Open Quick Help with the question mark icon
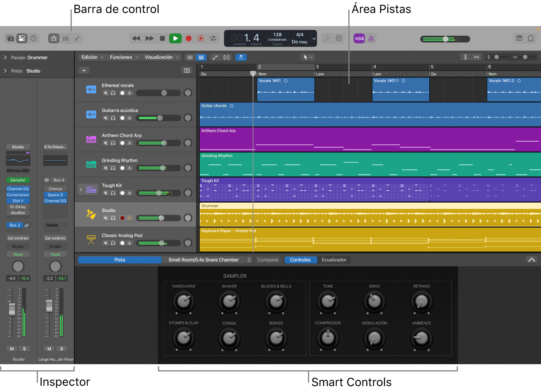 point(33,38)
